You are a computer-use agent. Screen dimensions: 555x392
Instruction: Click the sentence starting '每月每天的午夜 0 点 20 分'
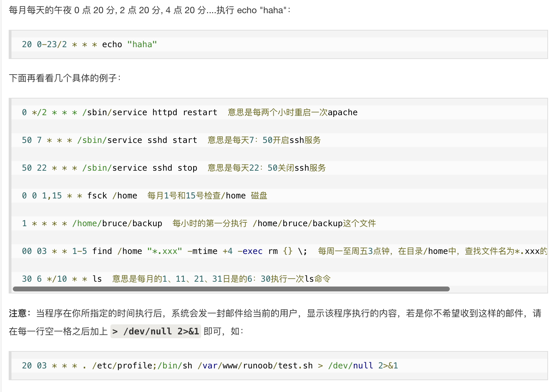click(150, 10)
